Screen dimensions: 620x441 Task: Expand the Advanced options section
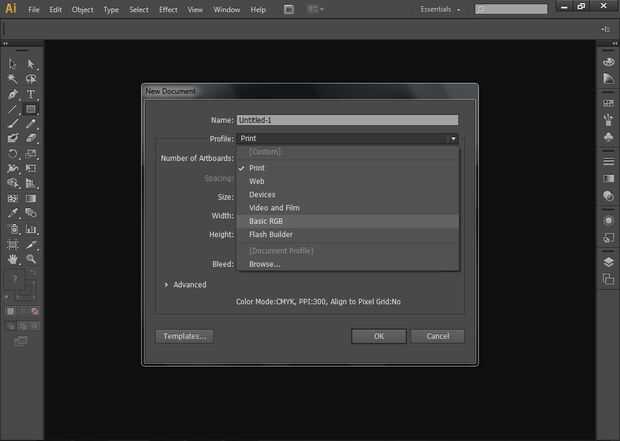[x=166, y=285]
